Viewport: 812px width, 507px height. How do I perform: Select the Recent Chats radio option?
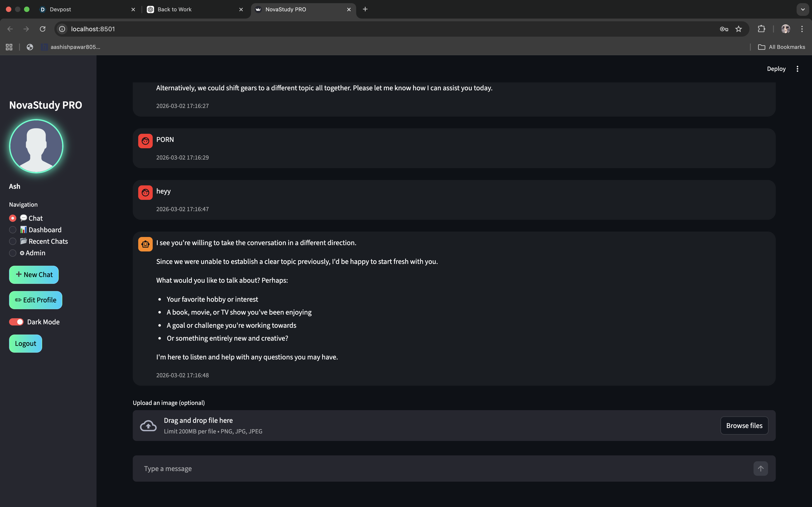13,242
